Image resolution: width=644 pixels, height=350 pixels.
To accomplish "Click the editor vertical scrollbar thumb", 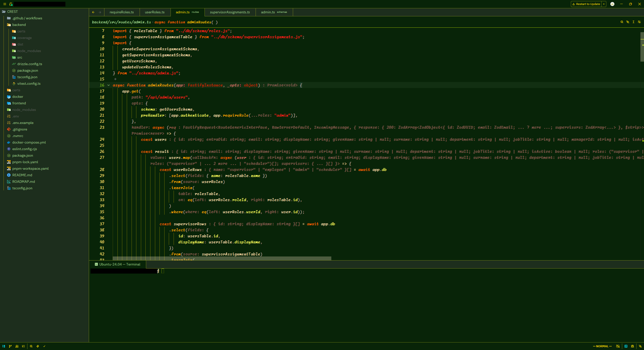I will [x=642, y=47].
